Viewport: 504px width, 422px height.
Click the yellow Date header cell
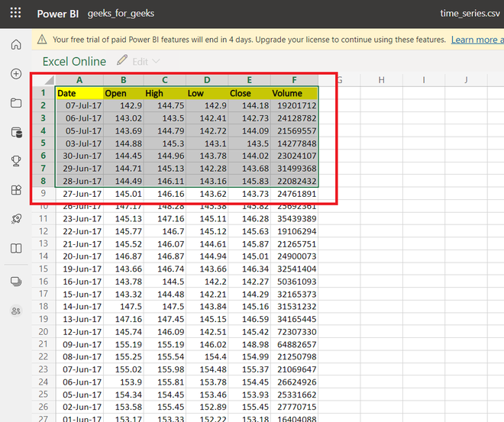coord(79,93)
